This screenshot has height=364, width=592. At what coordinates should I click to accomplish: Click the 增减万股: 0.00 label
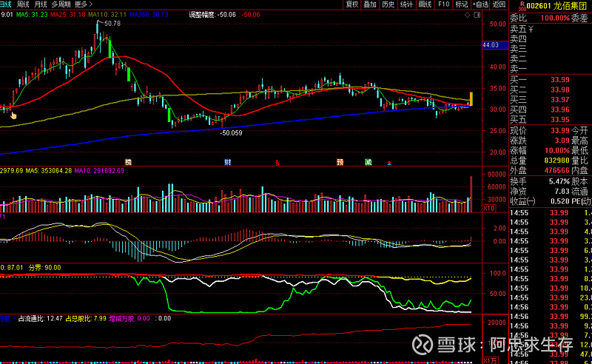tap(129, 318)
